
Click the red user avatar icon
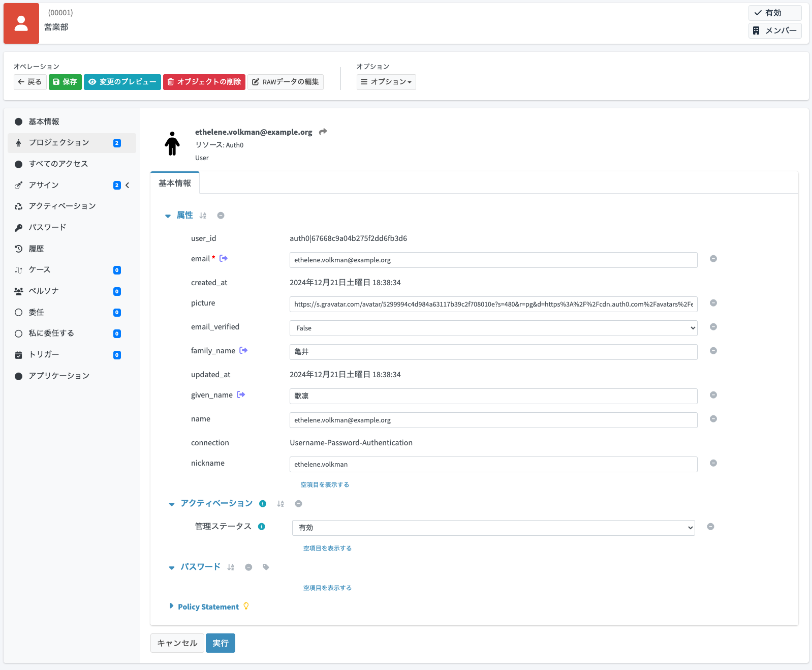click(x=21, y=23)
